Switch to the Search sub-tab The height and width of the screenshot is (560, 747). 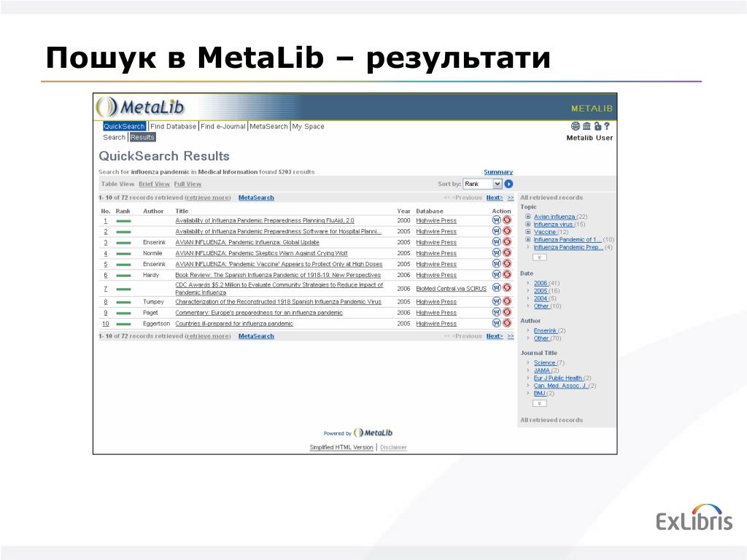click(x=115, y=137)
